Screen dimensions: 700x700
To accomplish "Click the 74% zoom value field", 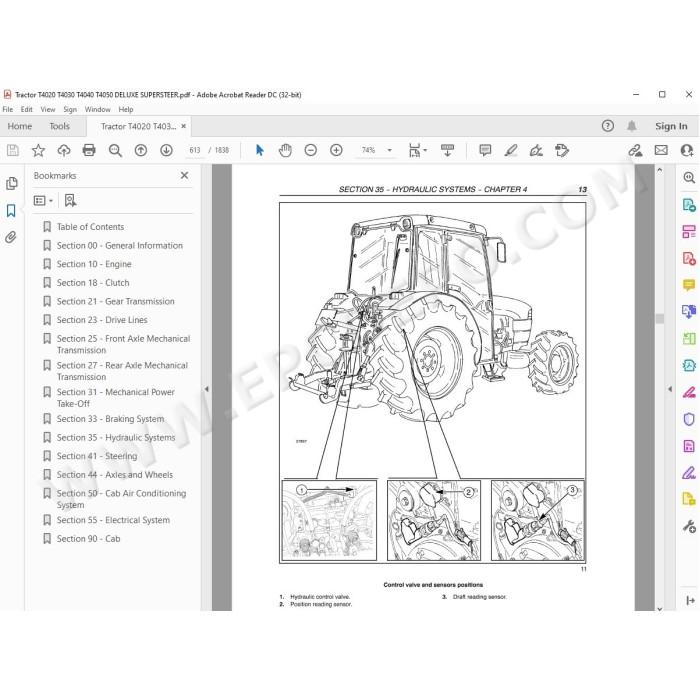I will [368, 150].
